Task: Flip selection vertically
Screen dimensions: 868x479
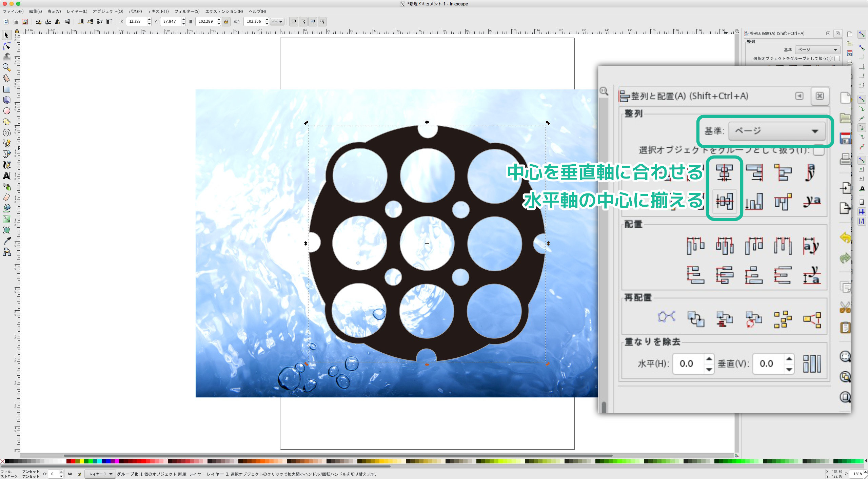Action: (x=67, y=22)
